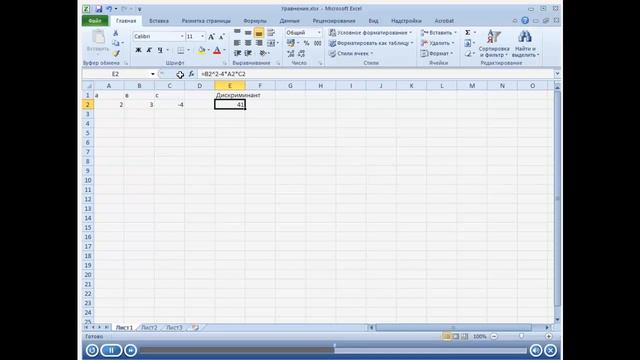Toggle top vertical alignment
The width and height of the screenshot is (640, 360).
(237, 32)
